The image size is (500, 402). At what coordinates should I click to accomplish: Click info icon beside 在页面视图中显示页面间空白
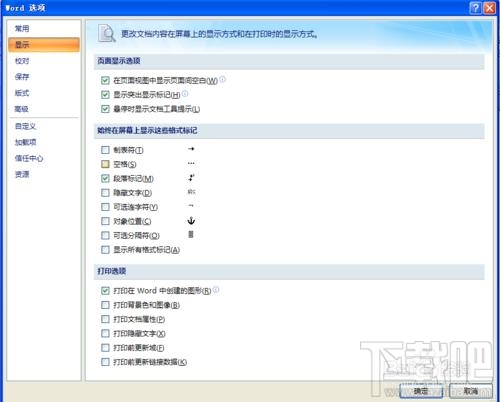(x=223, y=79)
